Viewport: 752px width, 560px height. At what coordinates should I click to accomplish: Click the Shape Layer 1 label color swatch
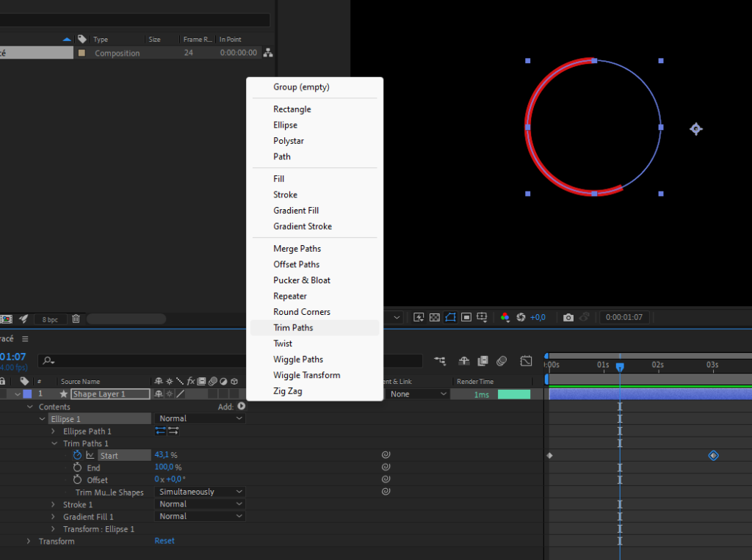(x=27, y=394)
